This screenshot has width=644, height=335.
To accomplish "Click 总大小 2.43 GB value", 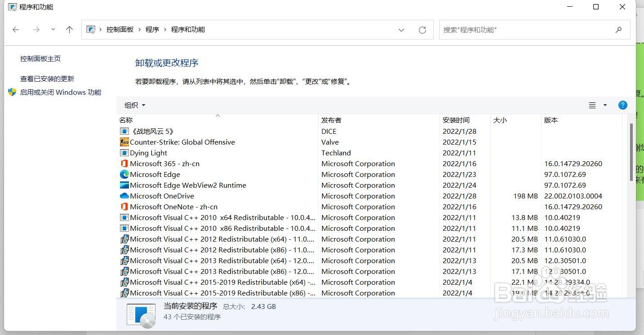I will point(263,307).
